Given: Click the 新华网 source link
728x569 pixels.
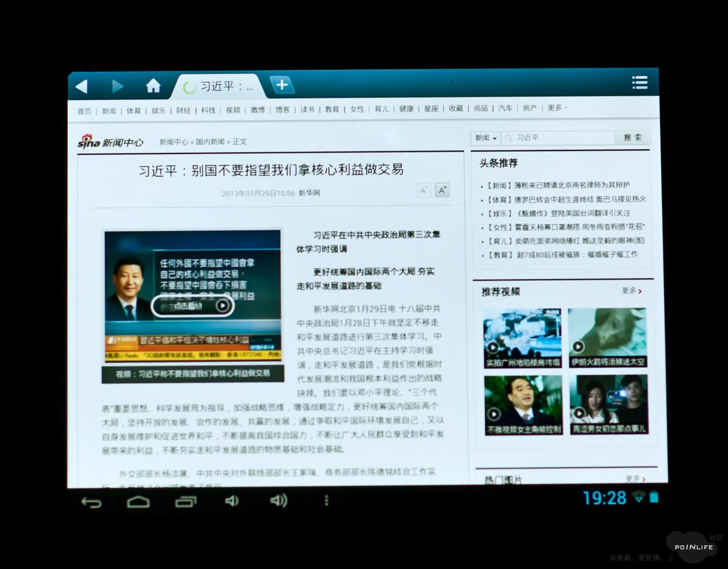Looking at the screenshot, I should click(x=309, y=194).
